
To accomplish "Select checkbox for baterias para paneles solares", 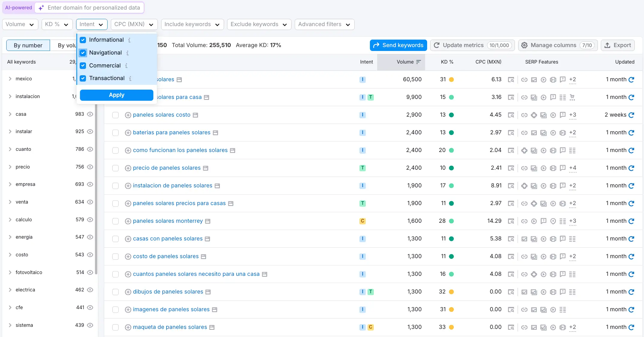I will [115, 133].
